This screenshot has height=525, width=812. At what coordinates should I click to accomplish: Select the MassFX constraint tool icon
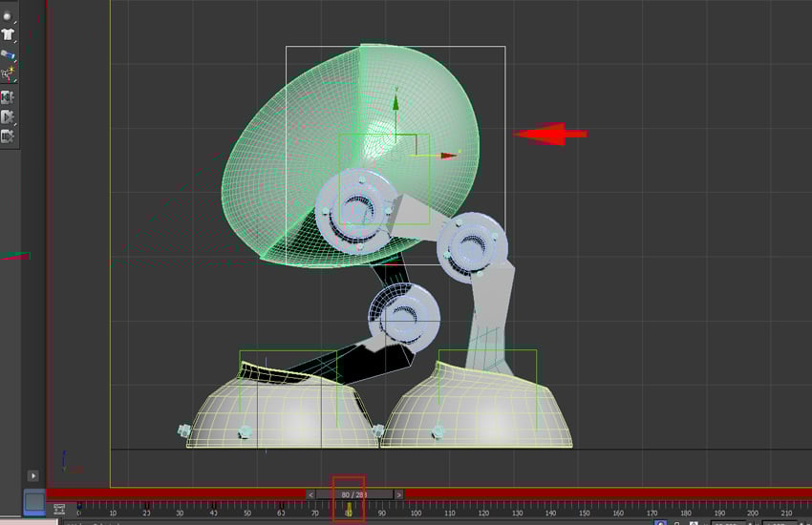point(8,54)
